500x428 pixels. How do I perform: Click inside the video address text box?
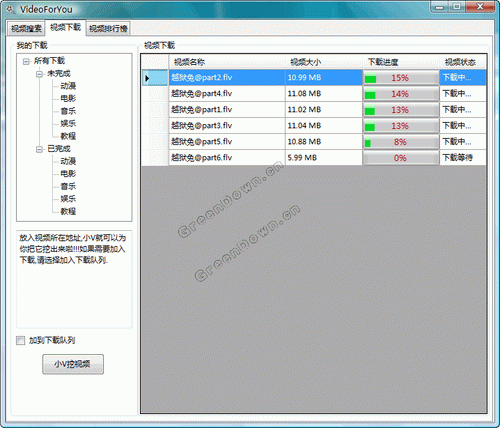click(74, 279)
